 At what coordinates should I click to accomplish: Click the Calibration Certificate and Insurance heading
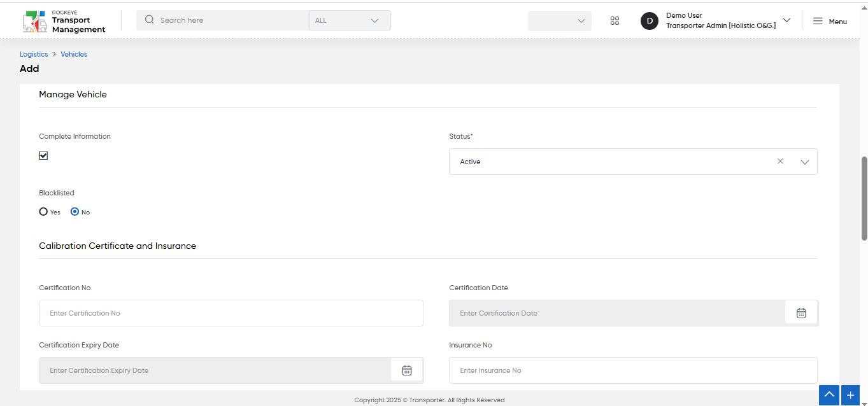pos(117,246)
